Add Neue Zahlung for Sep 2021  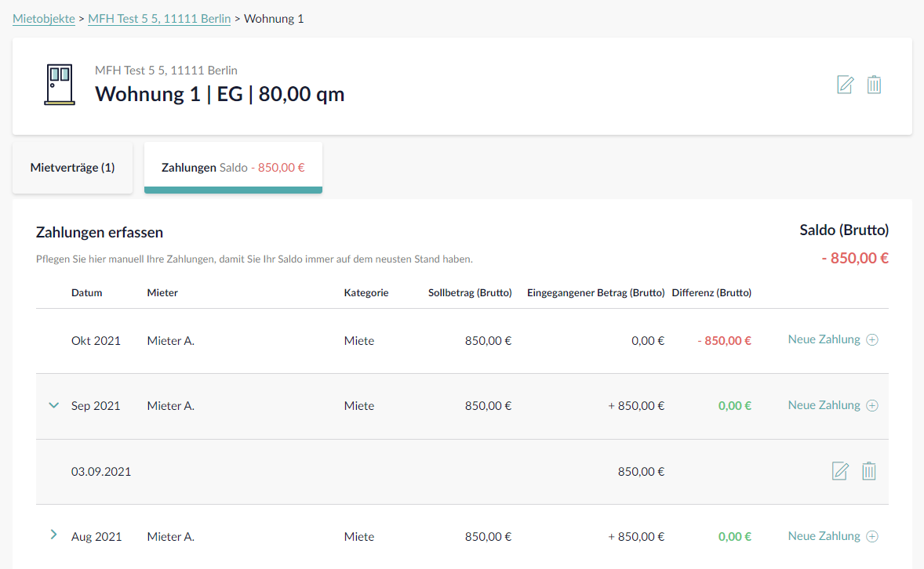click(824, 405)
